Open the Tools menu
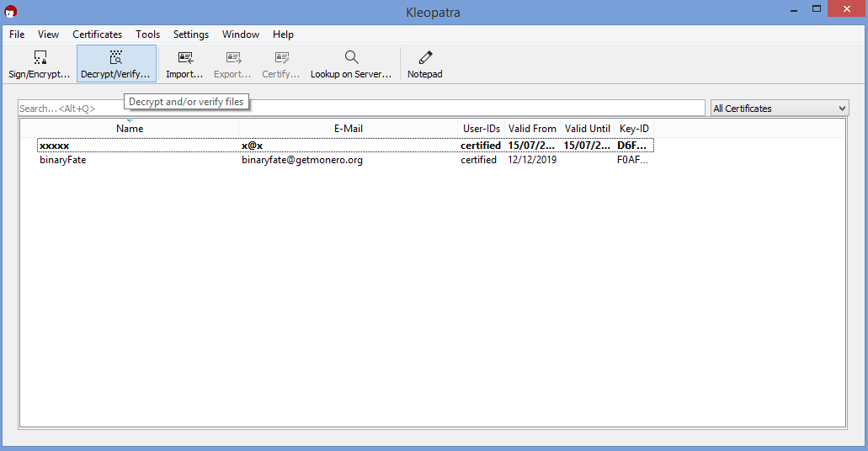 point(147,34)
